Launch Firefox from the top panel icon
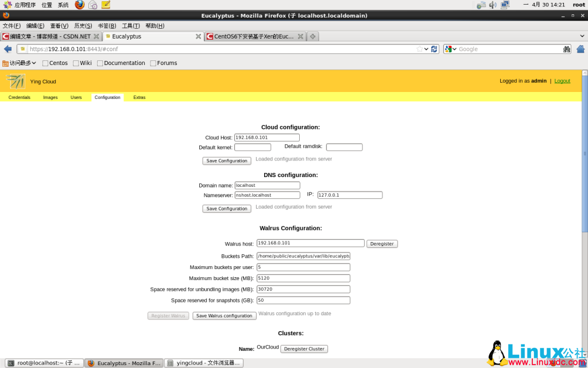Screen dimensions: 588x368 coord(79,5)
